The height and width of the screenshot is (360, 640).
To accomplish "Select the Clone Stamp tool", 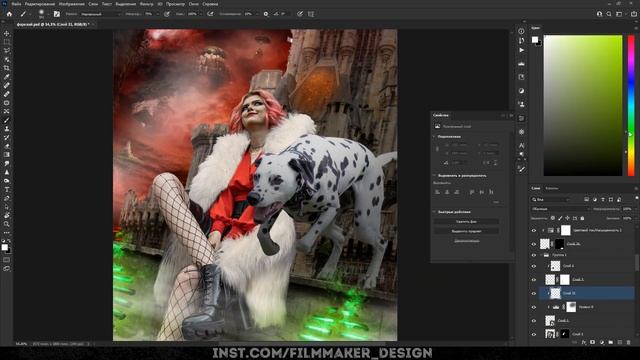I will pos(7,129).
